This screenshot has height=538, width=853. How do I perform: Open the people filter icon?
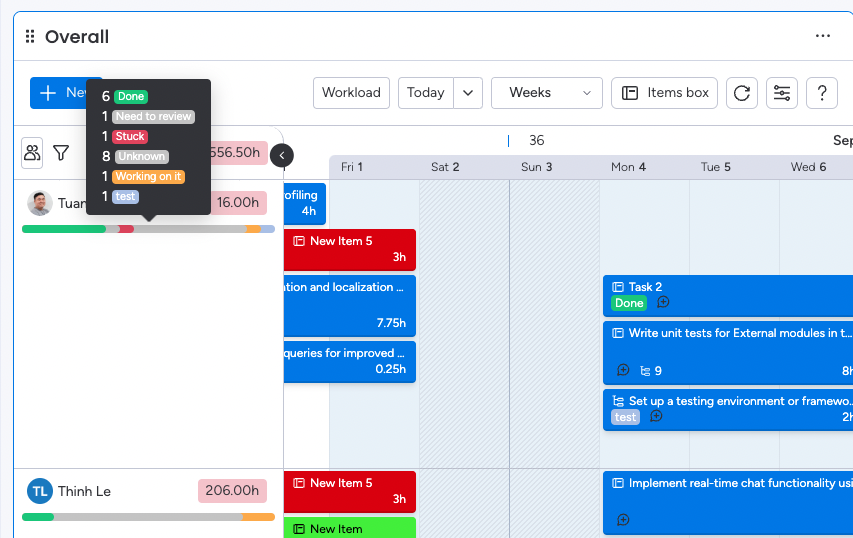32,152
